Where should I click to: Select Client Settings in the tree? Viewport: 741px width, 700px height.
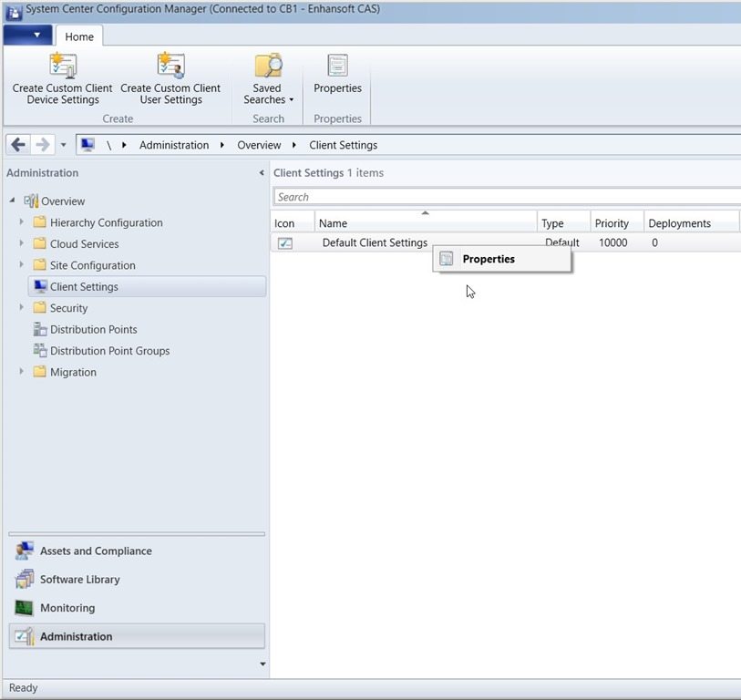tap(147, 286)
